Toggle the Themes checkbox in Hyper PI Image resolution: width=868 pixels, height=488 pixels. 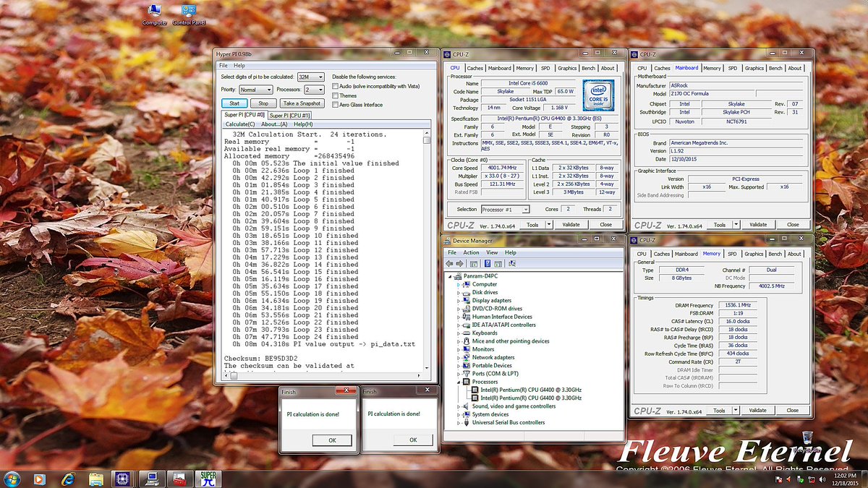[x=335, y=95]
